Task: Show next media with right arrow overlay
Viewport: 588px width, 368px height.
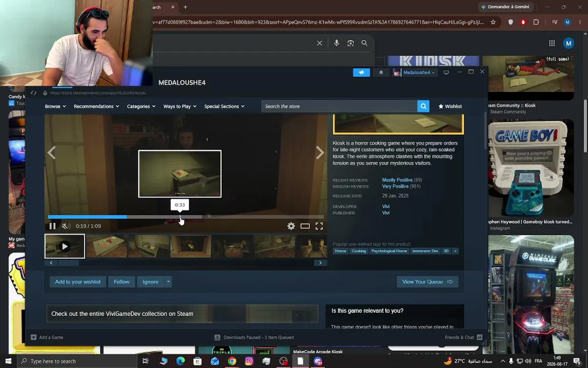Action: [x=320, y=153]
